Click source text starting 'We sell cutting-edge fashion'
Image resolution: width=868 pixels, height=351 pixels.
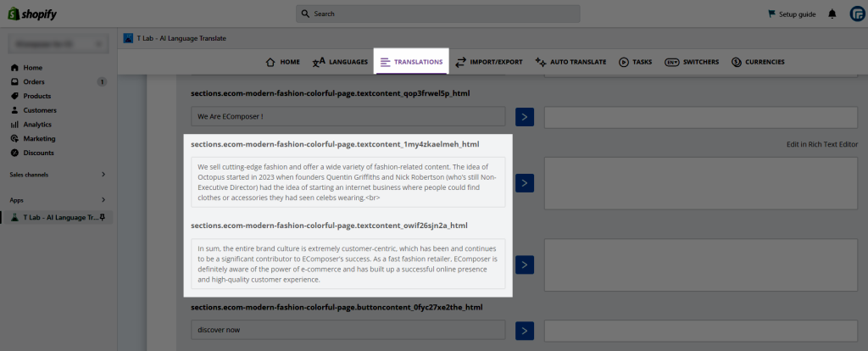[x=348, y=182]
